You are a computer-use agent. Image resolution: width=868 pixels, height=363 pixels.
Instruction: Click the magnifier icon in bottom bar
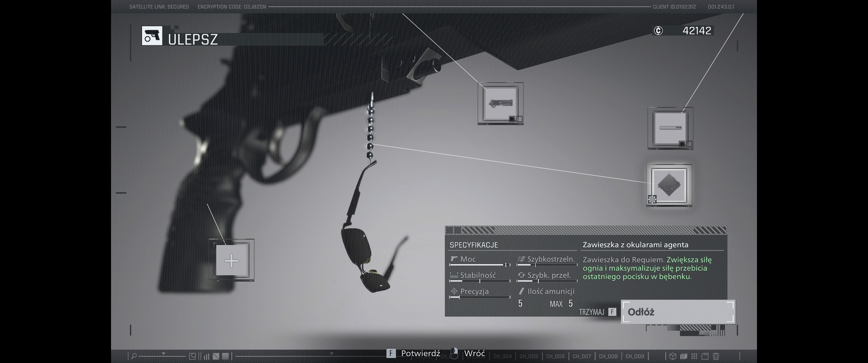pos(134,356)
